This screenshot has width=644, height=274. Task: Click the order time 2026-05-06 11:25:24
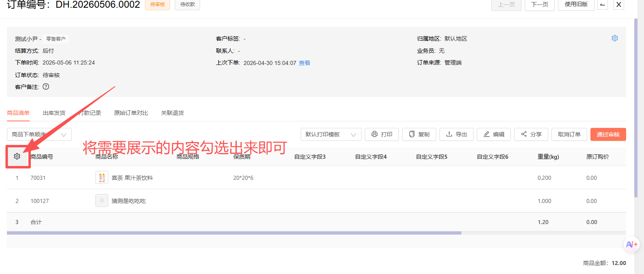click(69, 63)
